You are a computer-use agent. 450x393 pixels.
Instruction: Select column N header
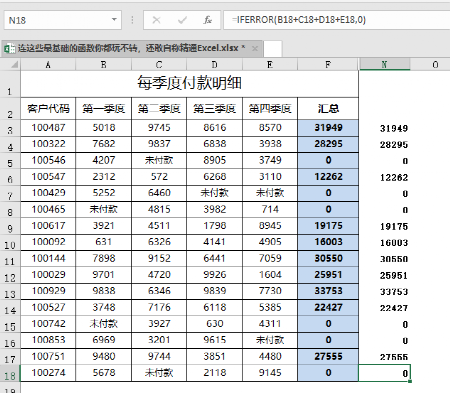coord(384,65)
